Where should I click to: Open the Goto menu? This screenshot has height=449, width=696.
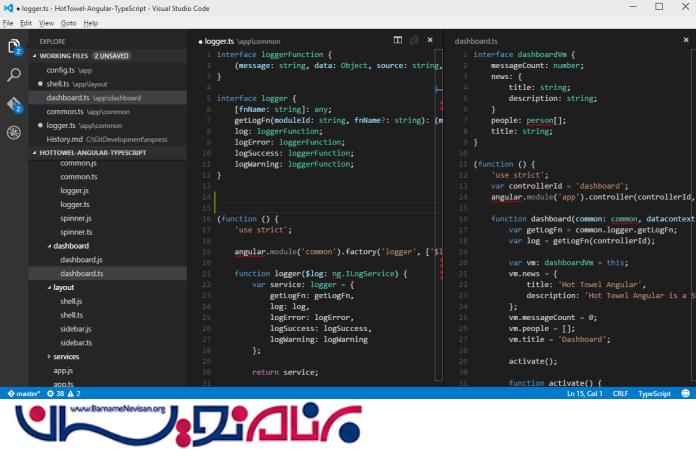pos(68,22)
